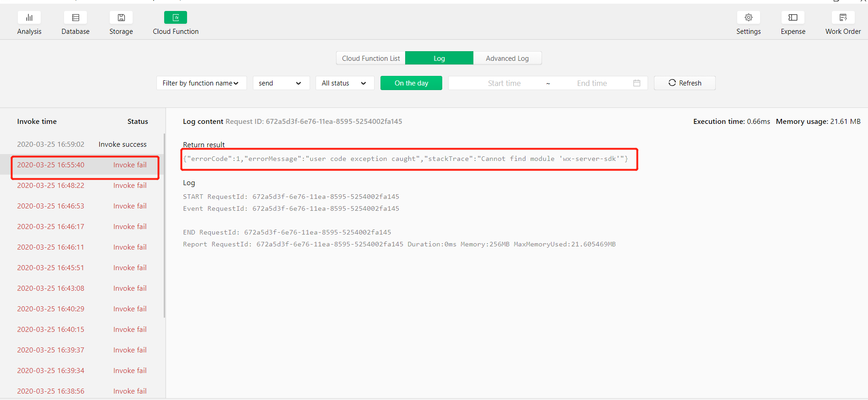Open the Database icon

[75, 17]
